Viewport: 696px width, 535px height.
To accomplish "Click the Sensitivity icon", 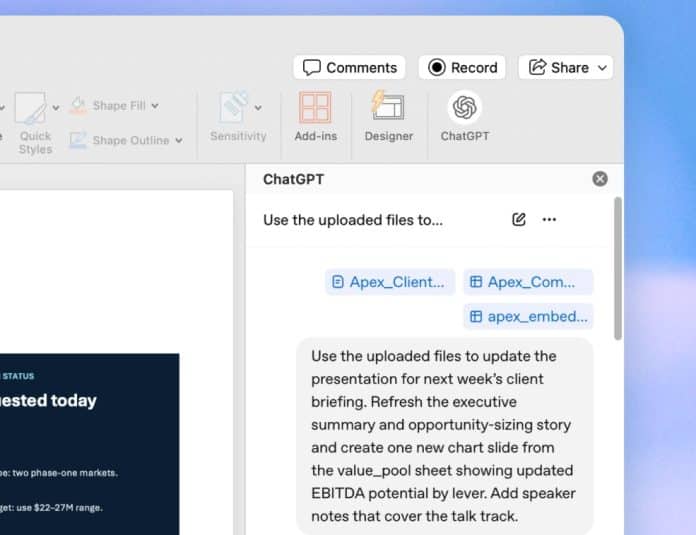I will pyautogui.click(x=233, y=107).
